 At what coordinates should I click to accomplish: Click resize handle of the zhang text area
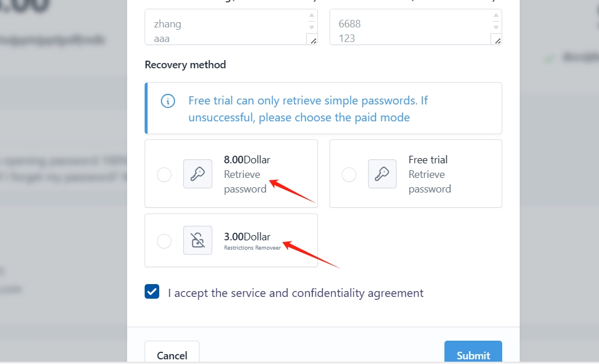[313, 40]
